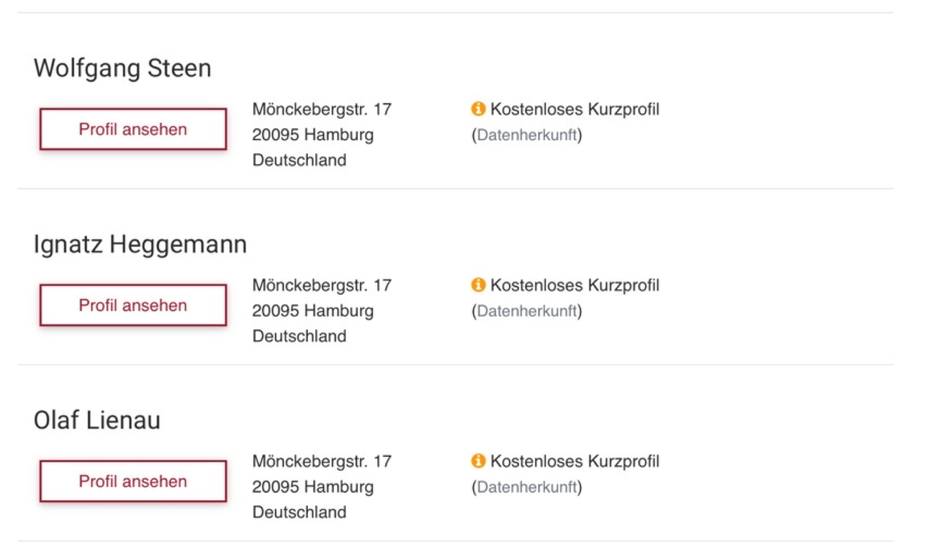Open Wolfgang Steen's profile via Profil ansehen

pos(133,129)
